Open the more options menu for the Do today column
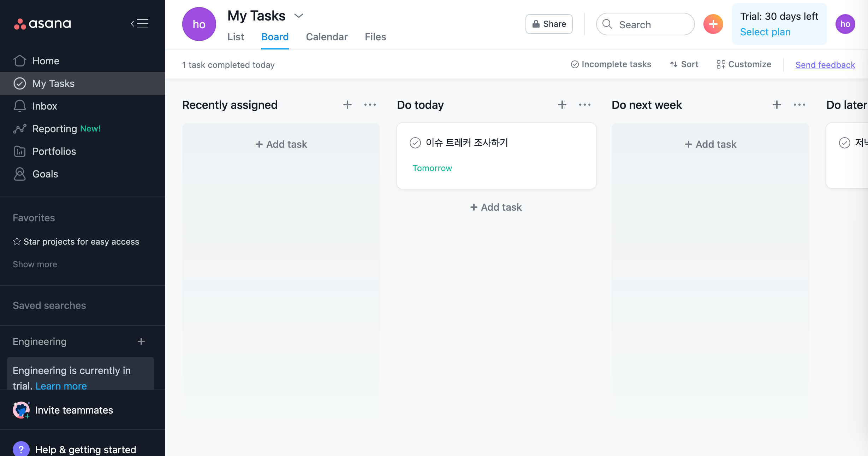 [x=585, y=105]
